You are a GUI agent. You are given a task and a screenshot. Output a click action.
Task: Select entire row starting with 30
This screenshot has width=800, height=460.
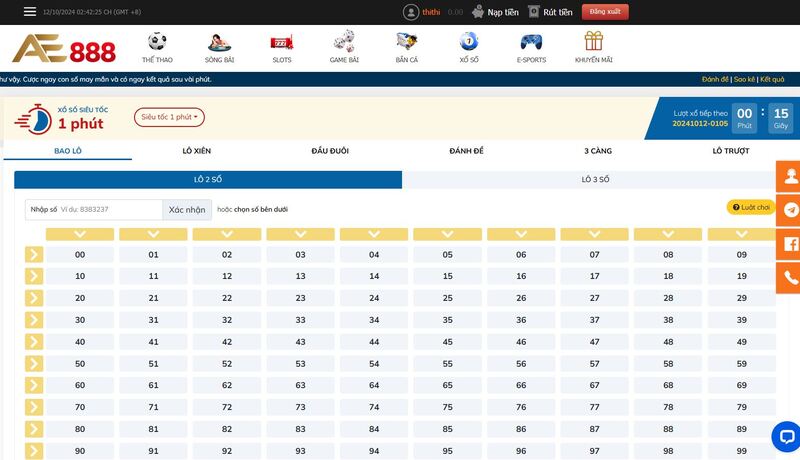pos(34,320)
